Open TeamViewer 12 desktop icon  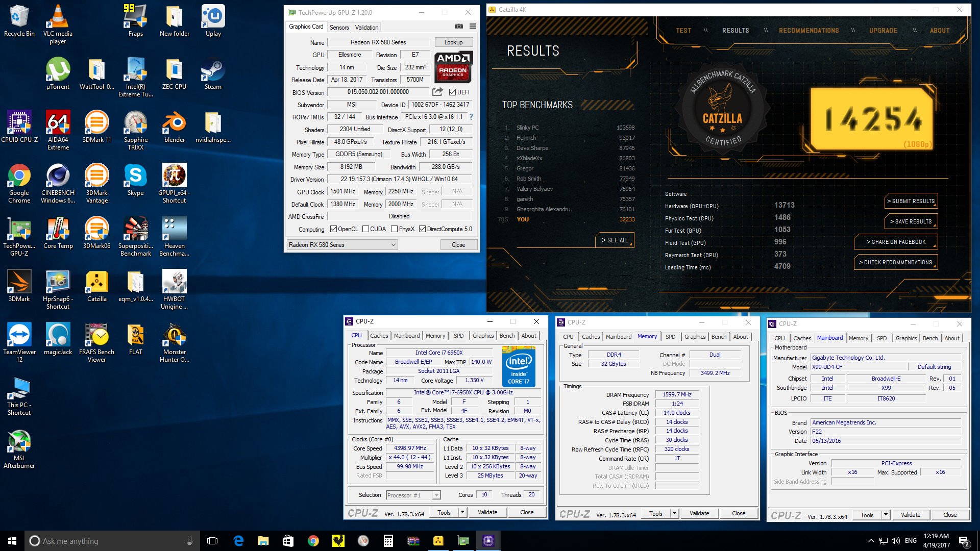coord(19,342)
